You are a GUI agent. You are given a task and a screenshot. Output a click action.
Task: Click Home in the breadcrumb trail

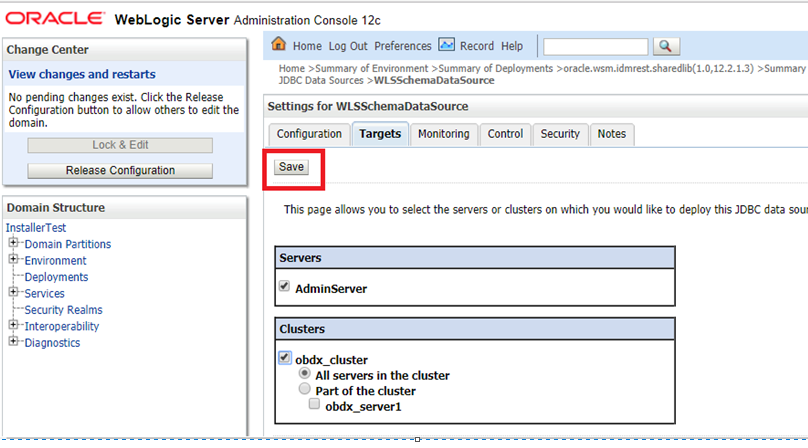292,69
